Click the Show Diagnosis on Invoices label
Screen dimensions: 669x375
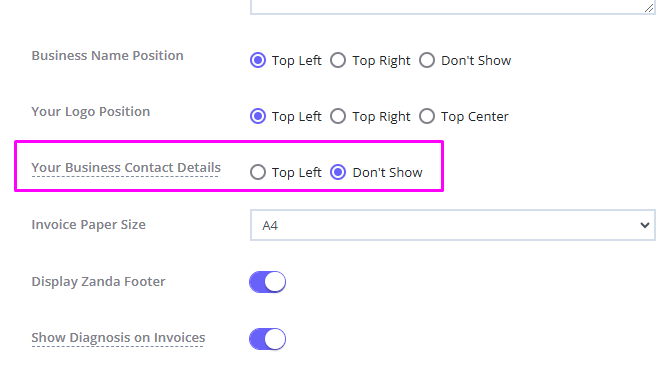coord(118,337)
